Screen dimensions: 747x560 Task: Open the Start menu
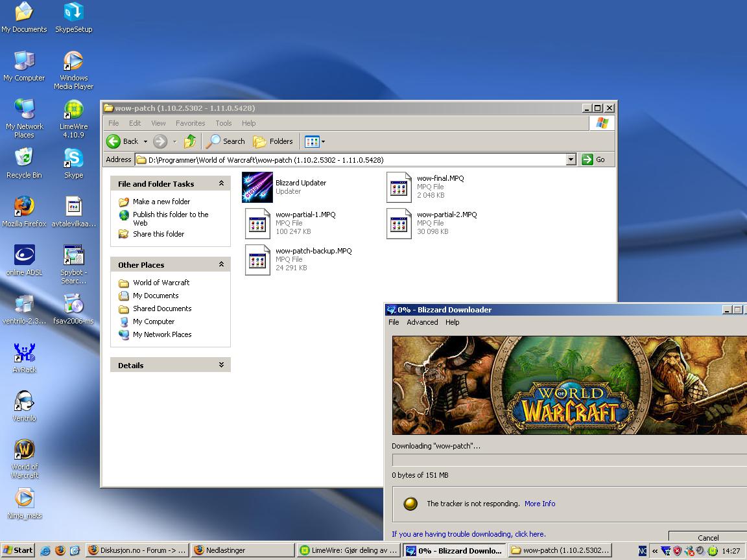[18, 550]
